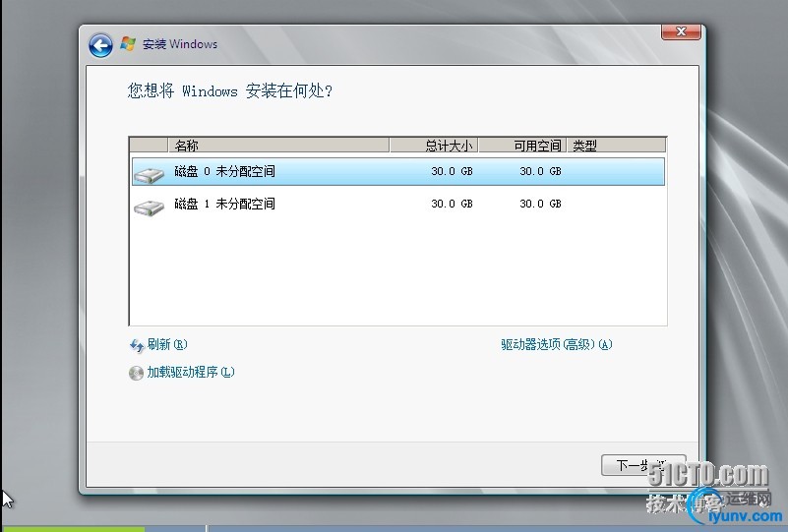Viewport: 788px width, 532px height.
Task: Click the 类型 column header
Action: click(x=617, y=146)
